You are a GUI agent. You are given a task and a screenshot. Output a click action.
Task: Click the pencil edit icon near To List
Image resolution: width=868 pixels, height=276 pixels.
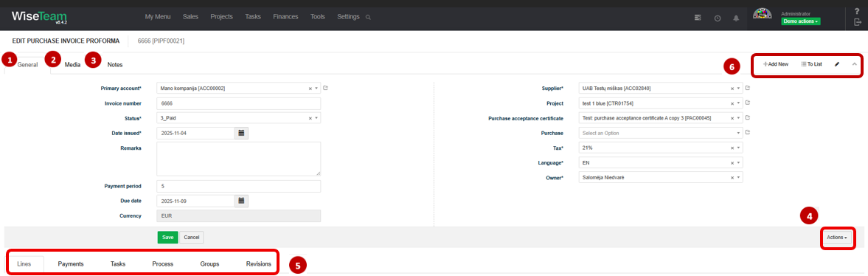tap(837, 64)
